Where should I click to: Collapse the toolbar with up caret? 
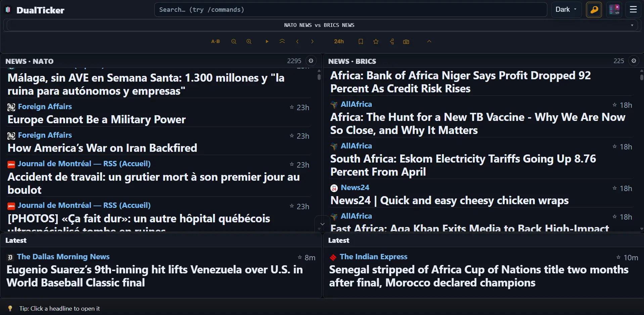pos(429,42)
